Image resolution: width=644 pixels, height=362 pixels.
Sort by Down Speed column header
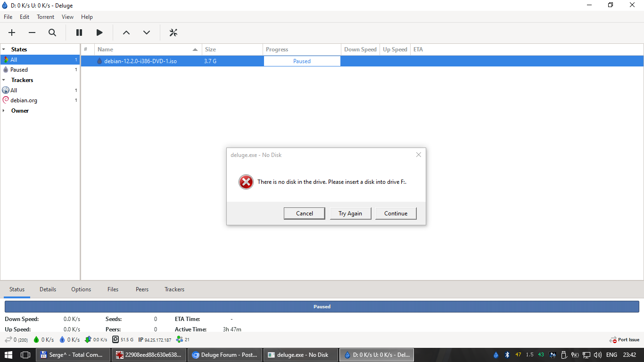pos(360,49)
